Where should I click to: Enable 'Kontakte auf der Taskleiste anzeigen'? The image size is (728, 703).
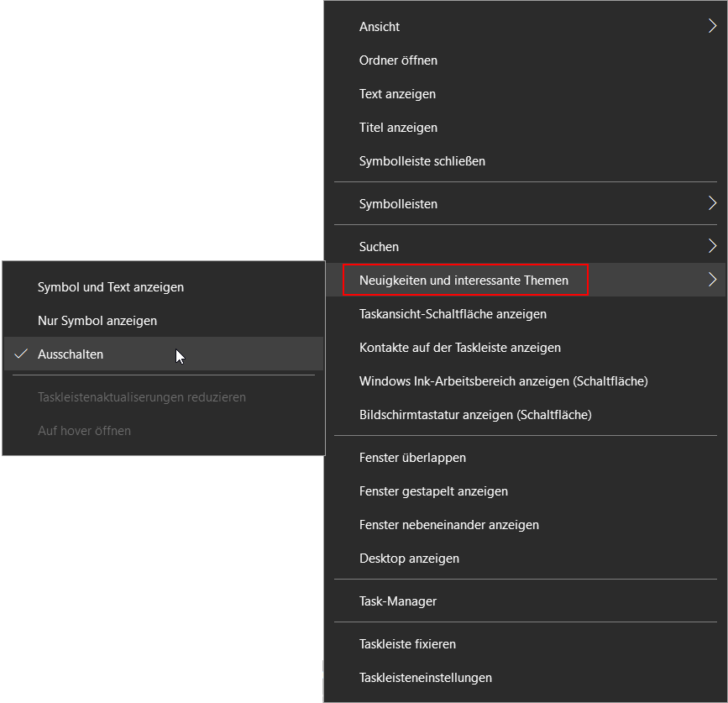click(459, 348)
